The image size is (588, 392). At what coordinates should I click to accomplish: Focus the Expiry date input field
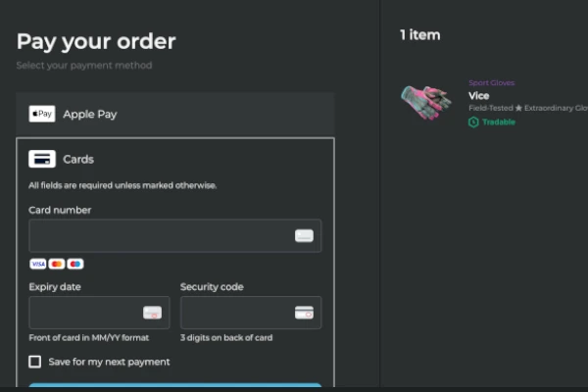click(86, 313)
